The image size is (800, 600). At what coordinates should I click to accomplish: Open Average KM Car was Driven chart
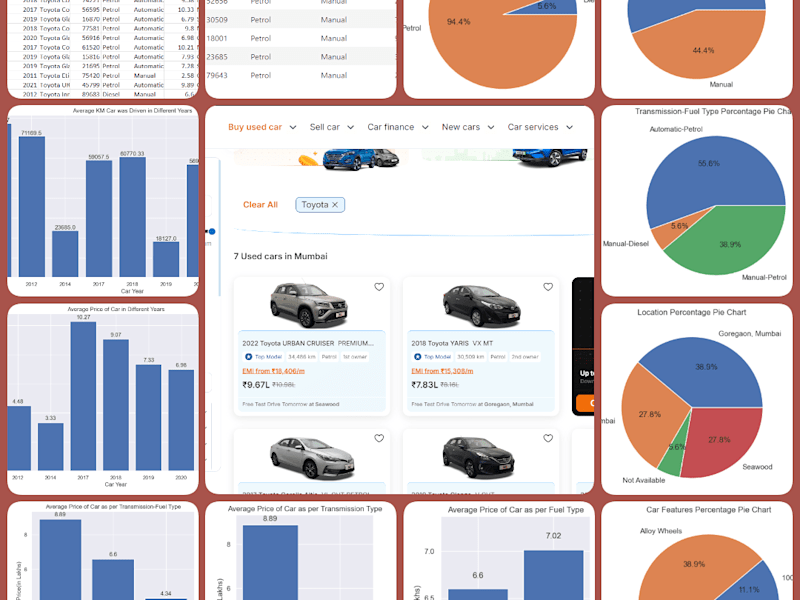click(x=103, y=201)
